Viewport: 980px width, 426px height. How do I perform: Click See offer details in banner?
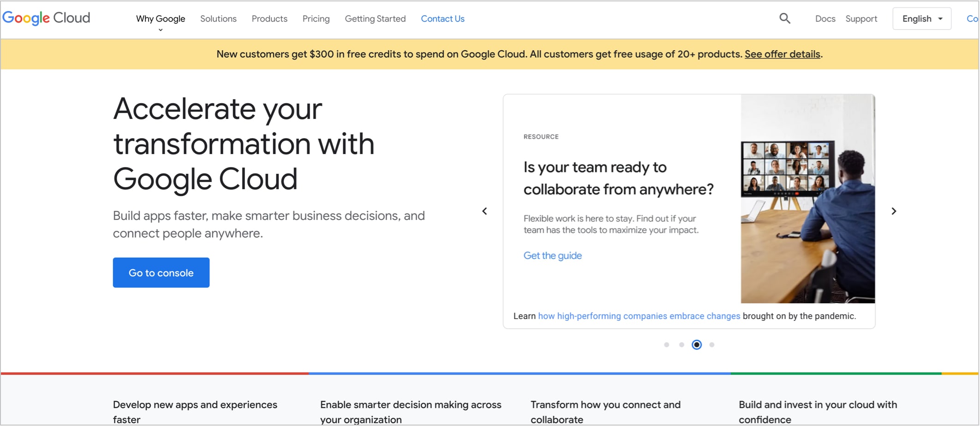783,54
